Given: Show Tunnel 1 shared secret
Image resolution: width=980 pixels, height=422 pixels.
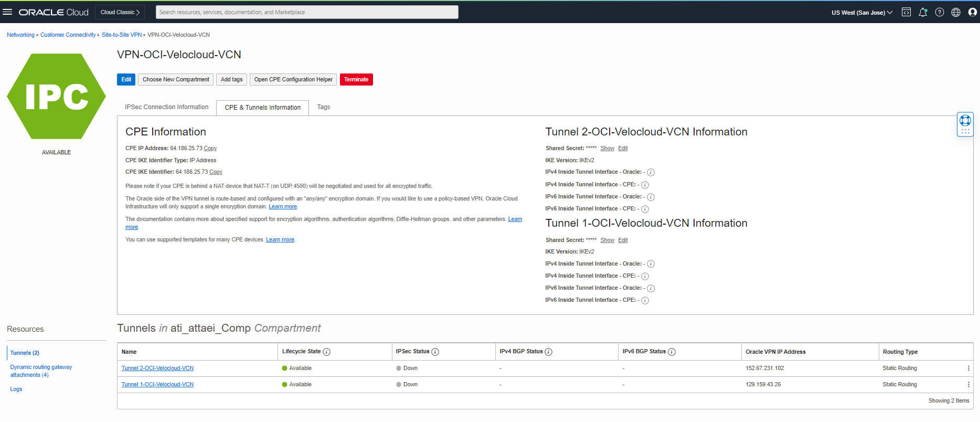Looking at the screenshot, I should click(607, 240).
